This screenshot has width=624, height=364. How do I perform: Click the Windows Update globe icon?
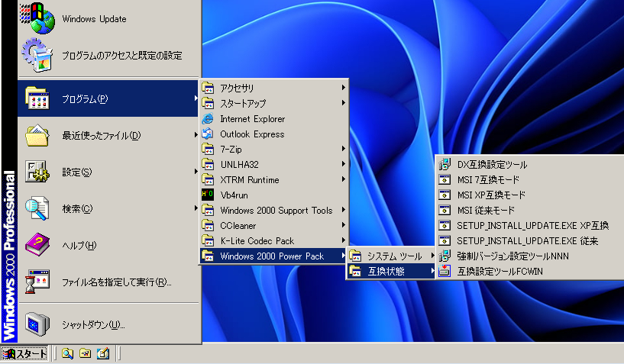(37, 18)
